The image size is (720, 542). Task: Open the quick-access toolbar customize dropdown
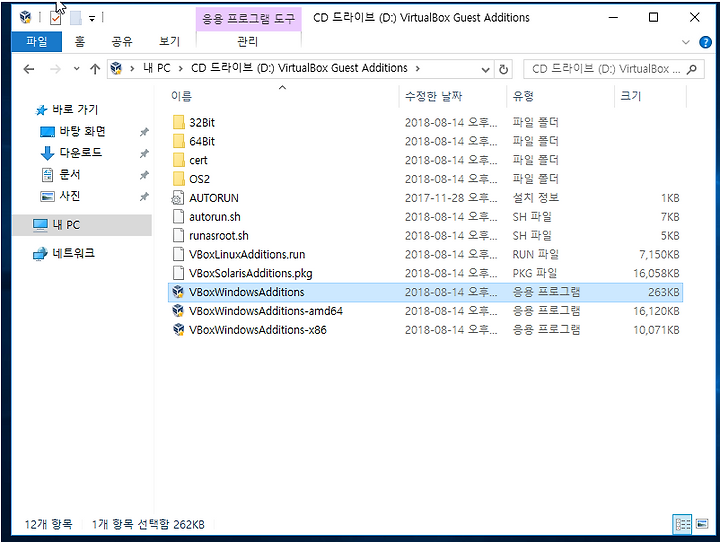92,18
